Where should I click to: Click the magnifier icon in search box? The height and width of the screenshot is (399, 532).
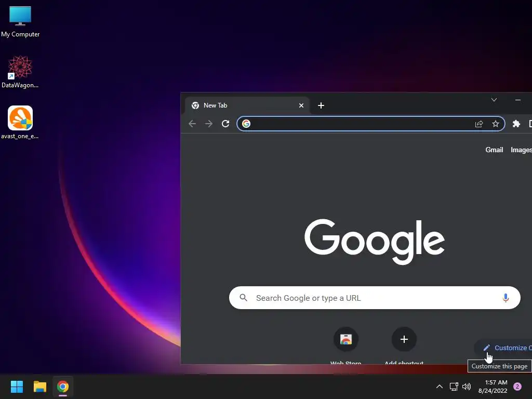coord(244,298)
